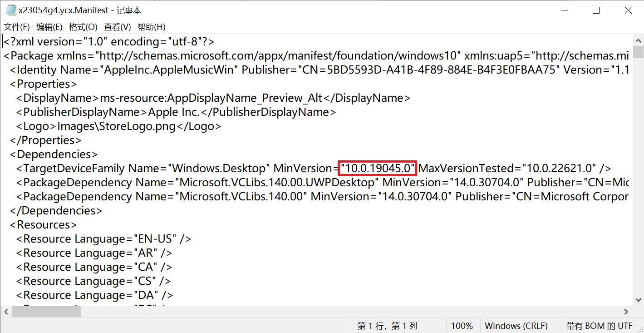
Task: Click the vertical scrollbar down arrow
Action: coord(638,300)
